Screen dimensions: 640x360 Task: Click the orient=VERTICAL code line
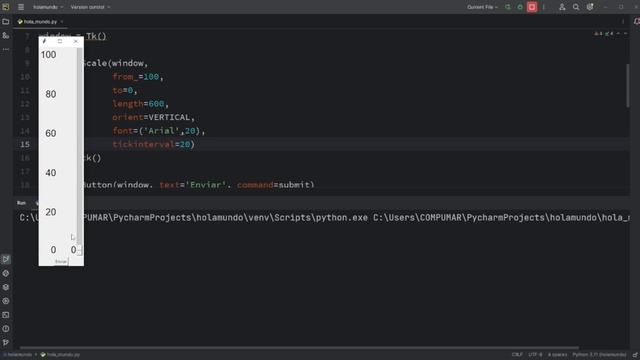pyautogui.click(x=153, y=117)
